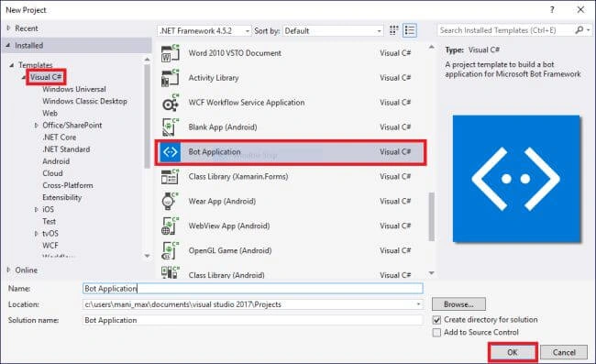The width and height of the screenshot is (596, 364).
Task: Expand the iOS tree node
Action: [36, 209]
